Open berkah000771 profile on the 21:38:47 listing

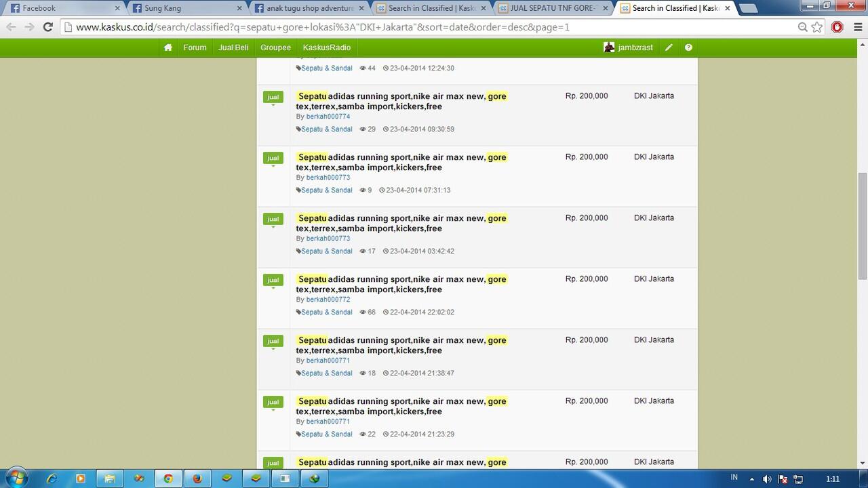click(x=328, y=361)
